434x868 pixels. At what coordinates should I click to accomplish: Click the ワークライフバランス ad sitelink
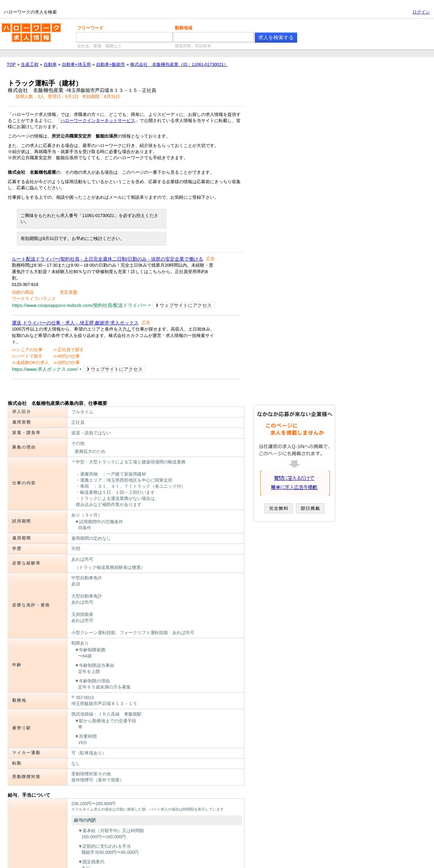[34, 299]
